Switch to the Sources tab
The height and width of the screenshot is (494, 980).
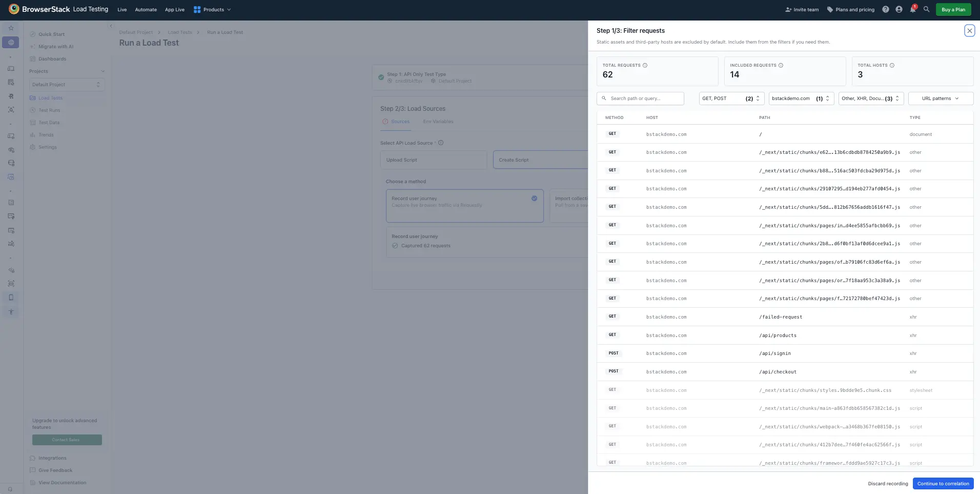[x=396, y=122]
